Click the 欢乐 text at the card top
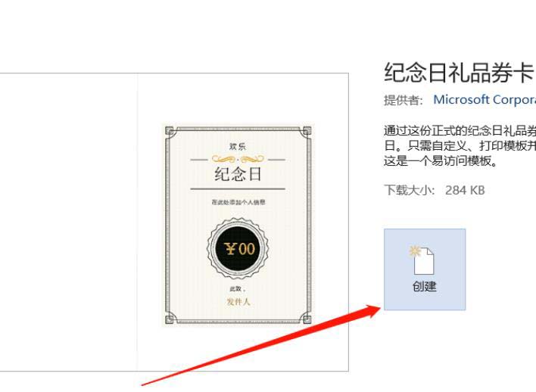This screenshot has height=392, width=536. pos(238,147)
